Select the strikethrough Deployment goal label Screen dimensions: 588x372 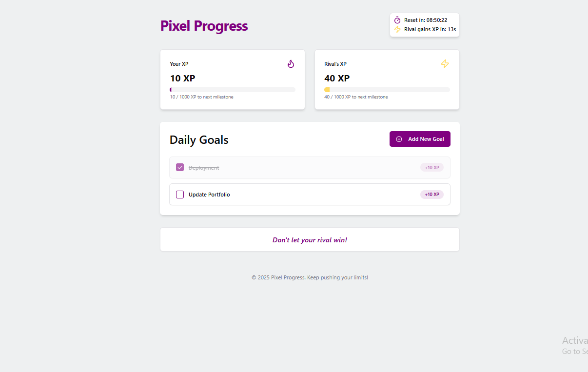pos(204,168)
